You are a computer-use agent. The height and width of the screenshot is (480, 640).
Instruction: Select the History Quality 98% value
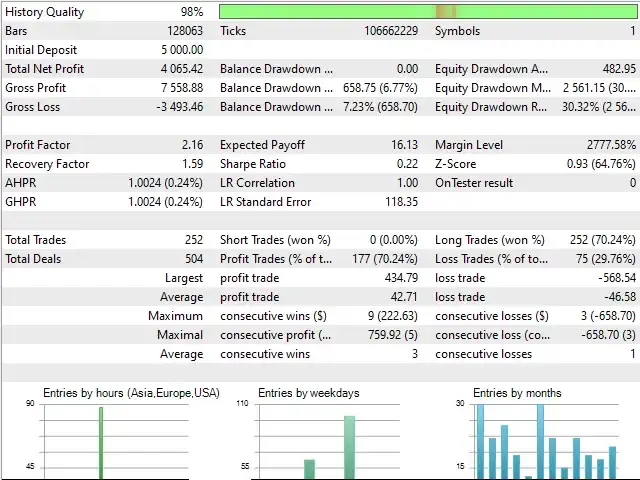tap(192, 12)
